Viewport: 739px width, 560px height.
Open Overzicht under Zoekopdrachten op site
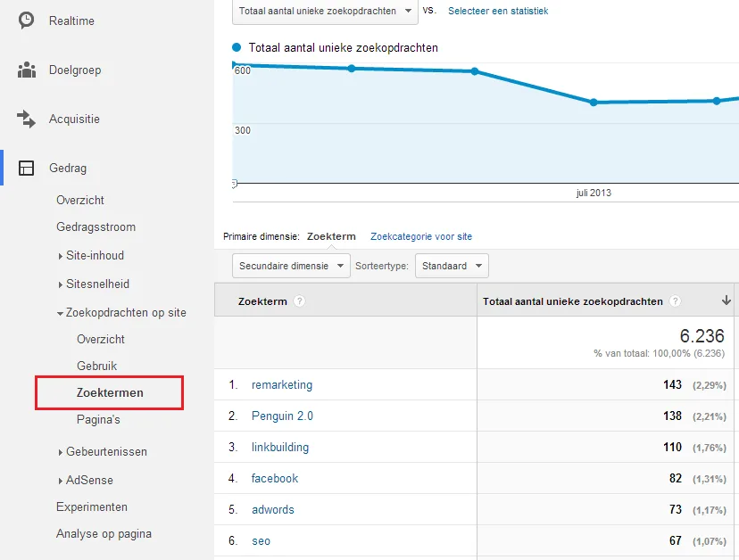(x=101, y=339)
